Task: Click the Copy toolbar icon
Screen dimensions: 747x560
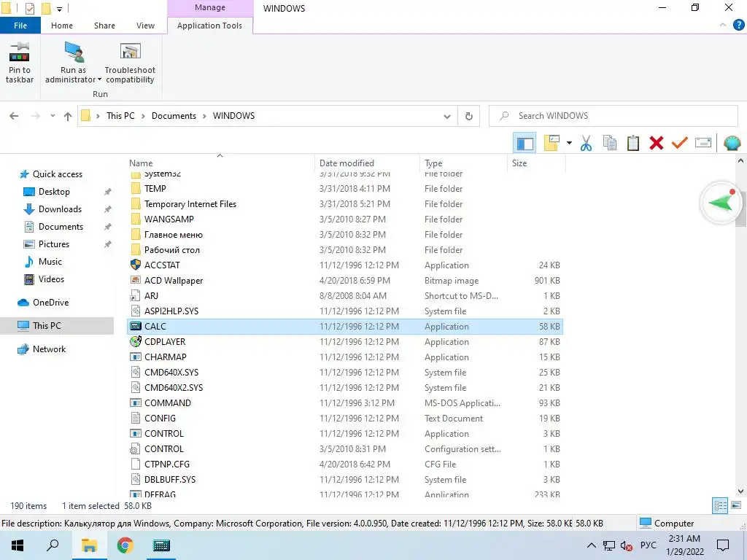Action: point(610,143)
